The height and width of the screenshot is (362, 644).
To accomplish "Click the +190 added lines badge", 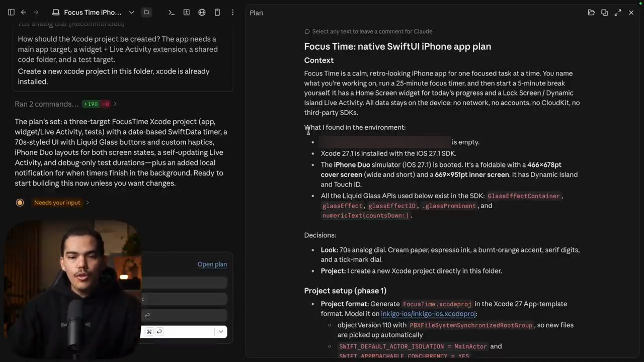I will tap(91, 104).
